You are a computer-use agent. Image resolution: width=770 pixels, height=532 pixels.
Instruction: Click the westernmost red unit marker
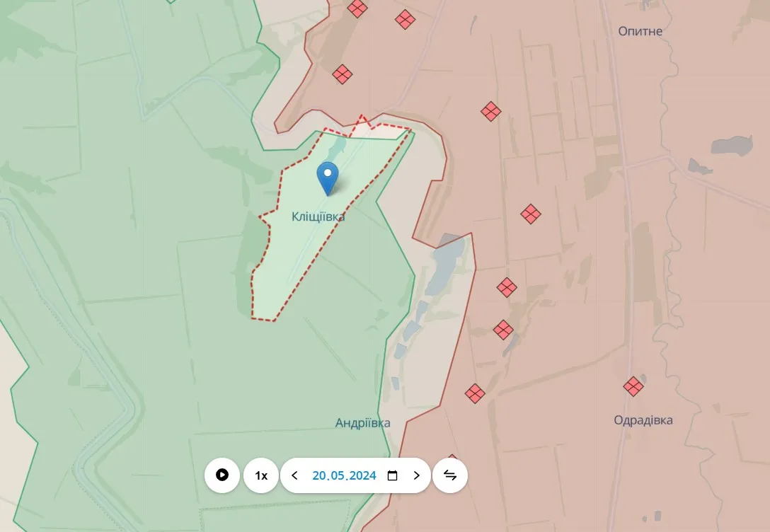(343, 74)
